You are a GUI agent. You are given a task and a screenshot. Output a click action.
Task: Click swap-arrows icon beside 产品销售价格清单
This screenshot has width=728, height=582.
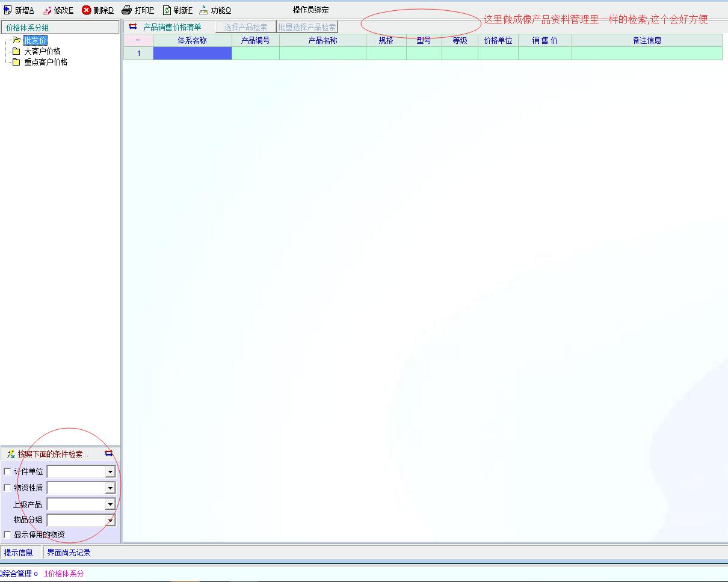pos(133,26)
